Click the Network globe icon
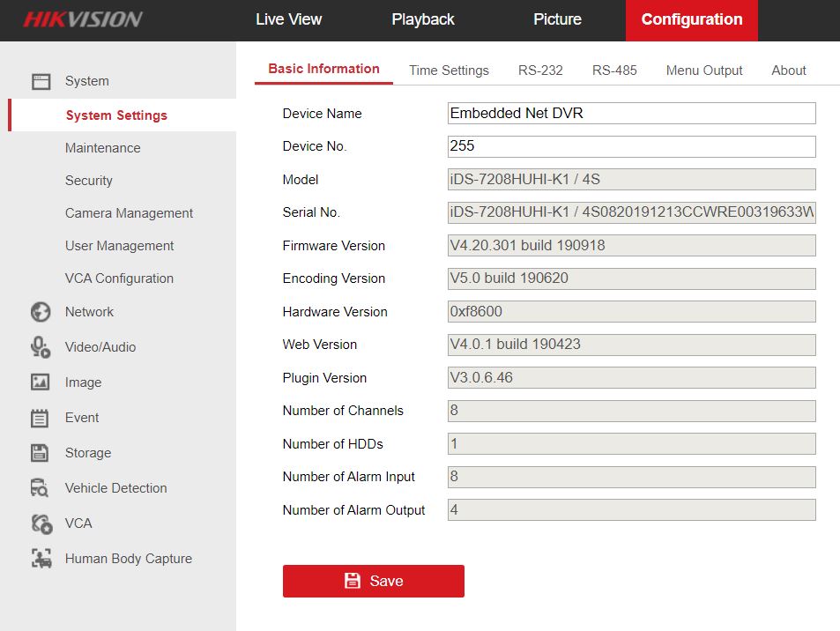This screenshot has width=840, height=631. click(41, 312)
